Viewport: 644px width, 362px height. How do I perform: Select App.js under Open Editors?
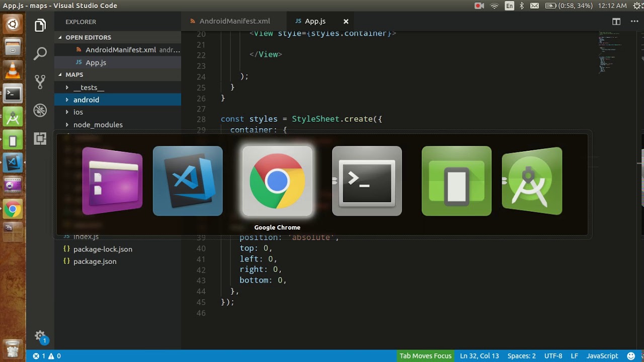click(118, 62)
